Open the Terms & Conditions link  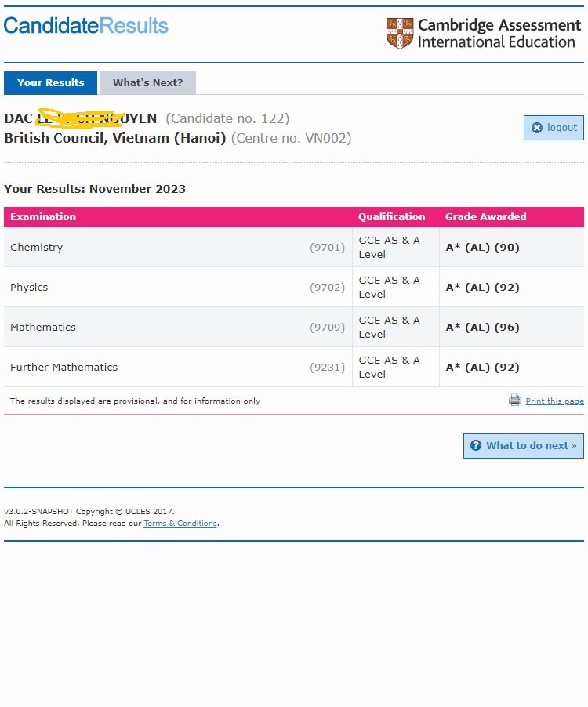coord(180,524)
